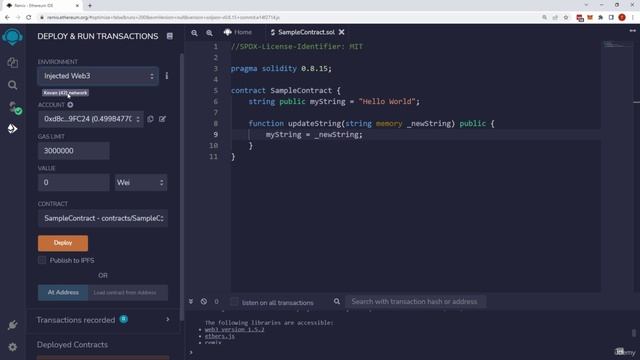The image size is (640, 360).
Task: Reload the browser page
Action: (29, 18)
